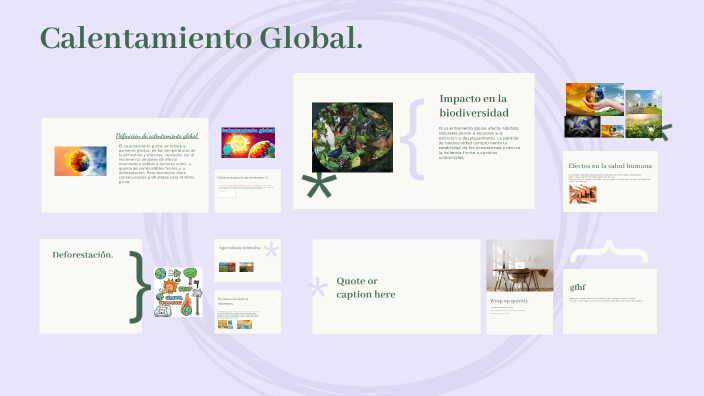
Task: Select the small orange image in salud humana slide
Action: click(583, 194)
